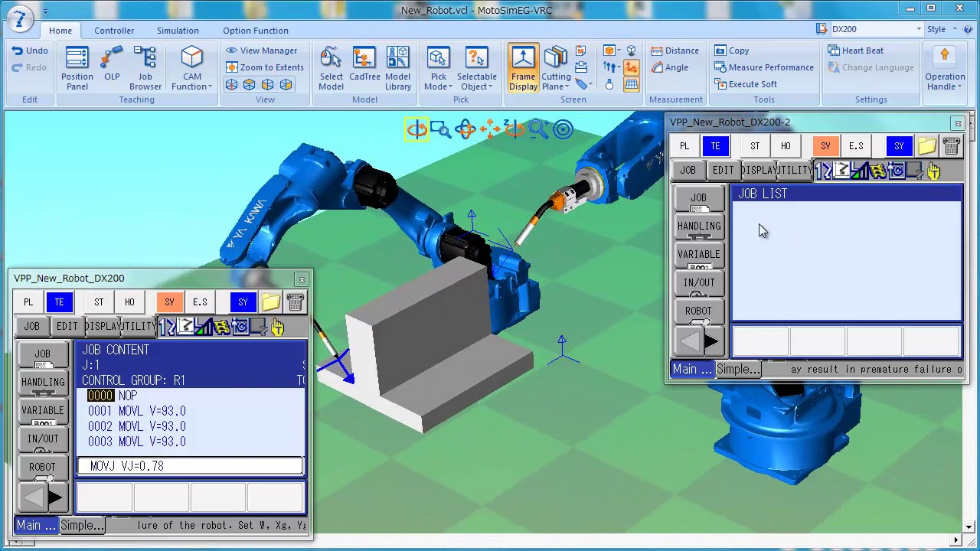Screen dimensions: 980x551
Task: Click the Copy tool in Tools group
Action: 731,51
